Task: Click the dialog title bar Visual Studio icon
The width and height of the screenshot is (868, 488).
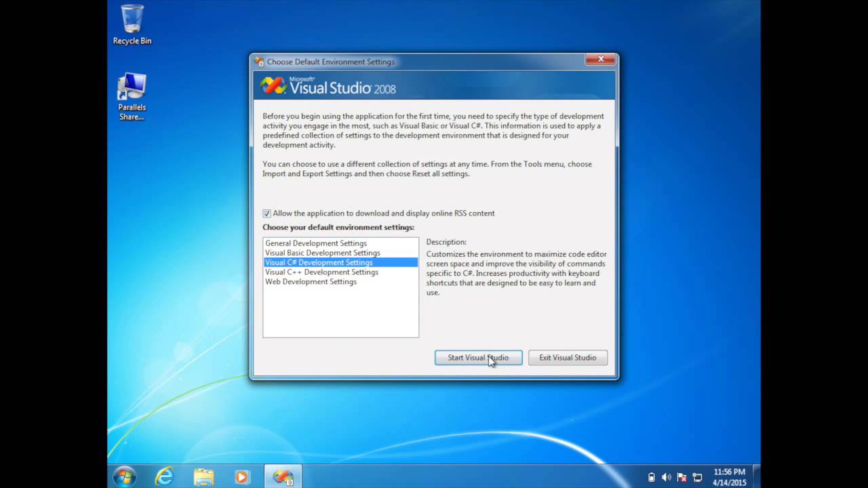Action: [x=259, y=62]
